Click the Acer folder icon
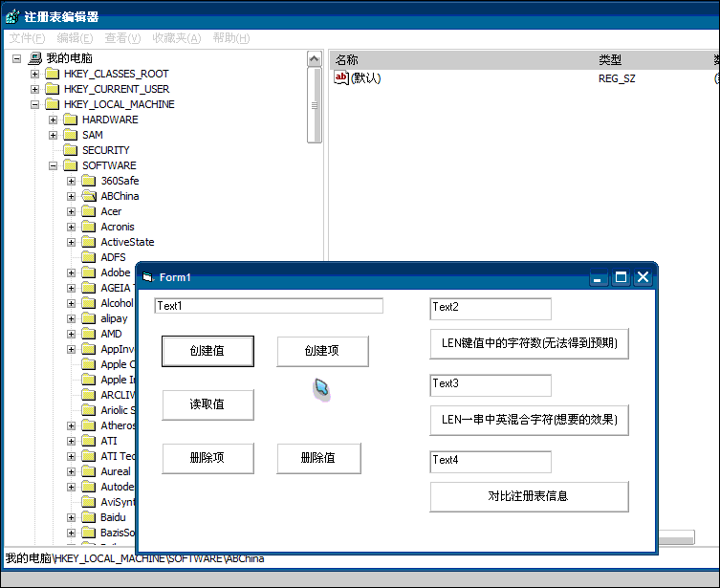This screenshot has width=720, height=588. click(x=89, y=211)
